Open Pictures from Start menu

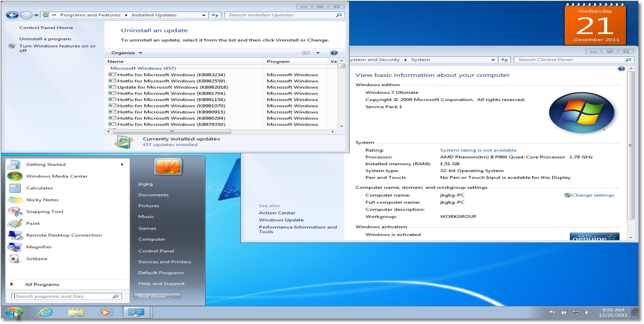(x=149, y=206)
